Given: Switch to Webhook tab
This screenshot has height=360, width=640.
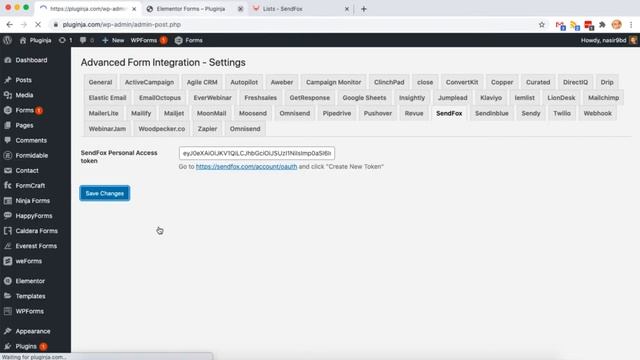Looking at the screenshot, I should [x=598, y=113].
